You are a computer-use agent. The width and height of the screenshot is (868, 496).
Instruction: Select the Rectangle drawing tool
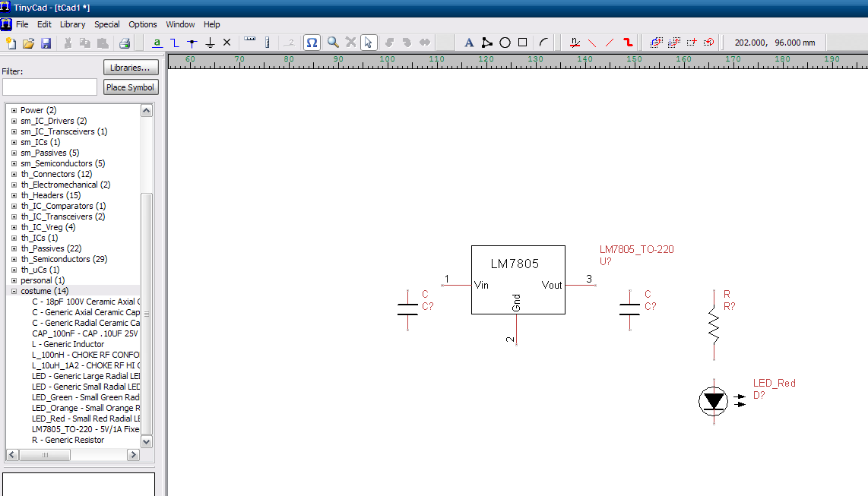pos(523,43)
